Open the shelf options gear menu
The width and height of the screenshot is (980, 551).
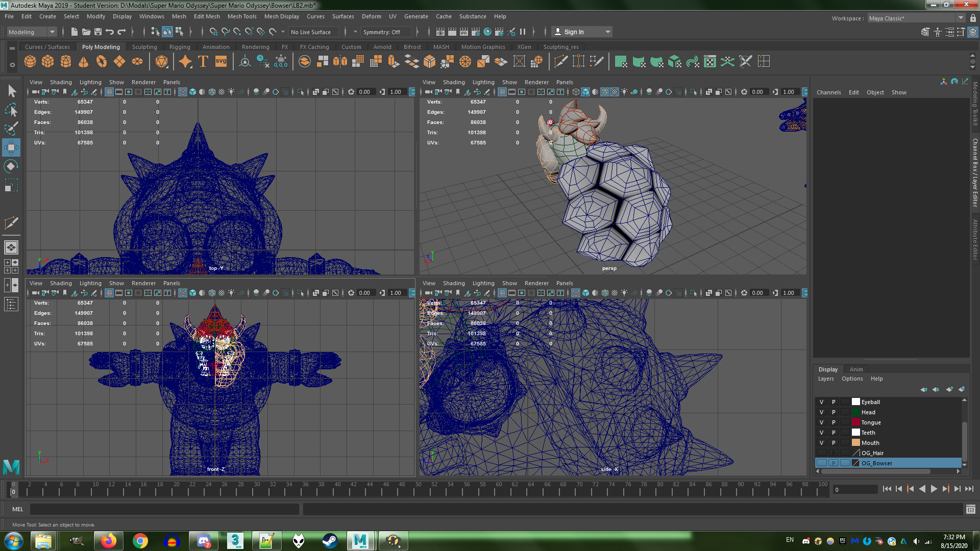[x=12, y=65]
